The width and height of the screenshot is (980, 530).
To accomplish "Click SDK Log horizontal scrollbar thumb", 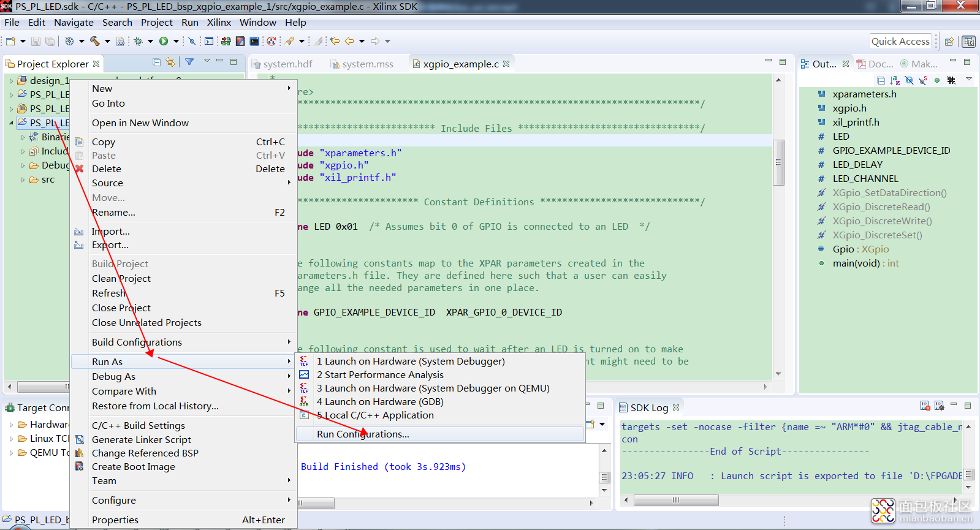I will [676, 500].
